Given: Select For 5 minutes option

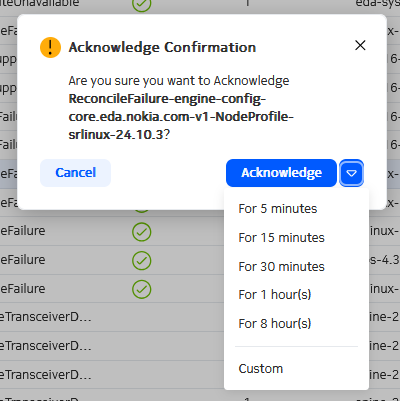Looking at the screenshot, I should pos(278,209).
